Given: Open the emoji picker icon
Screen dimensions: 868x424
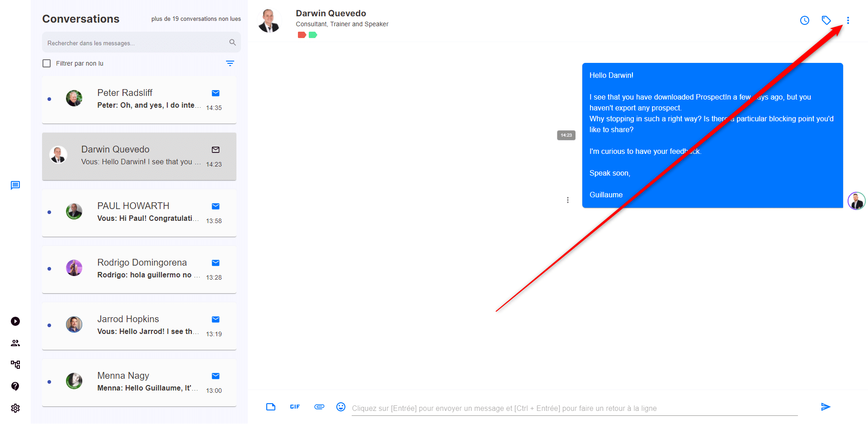Looking at the screenshot, I should click(341, 407).
